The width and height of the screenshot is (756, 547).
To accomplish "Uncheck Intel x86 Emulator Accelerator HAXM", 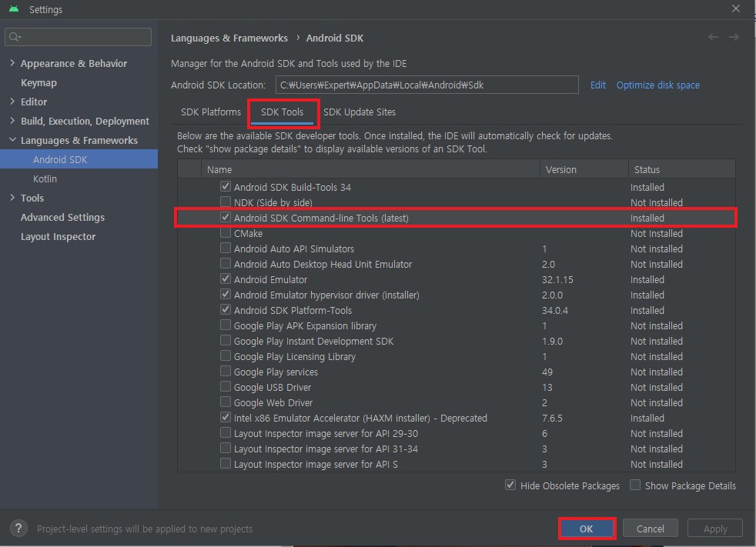I will pyautogui.click(x=225, y=417).
